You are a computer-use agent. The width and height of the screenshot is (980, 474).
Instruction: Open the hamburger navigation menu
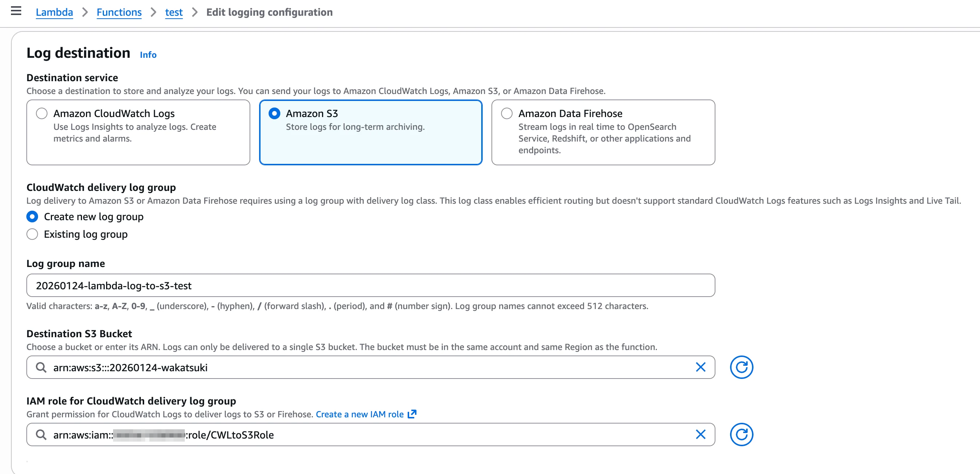pos(16,11)
